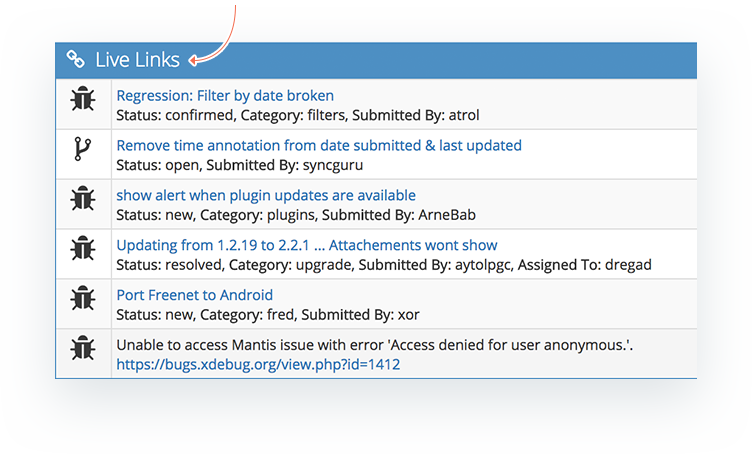
Task: Open the bugs.xdebug.org issue 1412 URL
Action: [258, 364]
